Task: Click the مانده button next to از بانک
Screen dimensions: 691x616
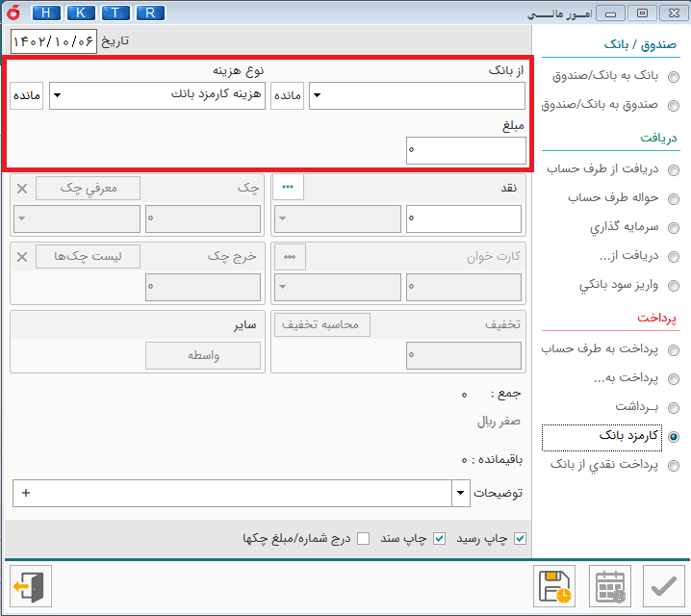Action: [x=287, y=96]
